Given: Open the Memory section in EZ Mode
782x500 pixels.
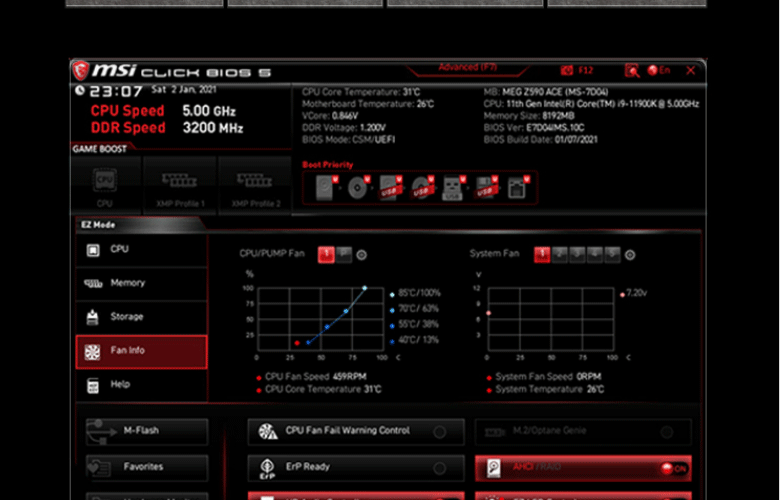Looking at the screenshot, I should coord(142,284).
